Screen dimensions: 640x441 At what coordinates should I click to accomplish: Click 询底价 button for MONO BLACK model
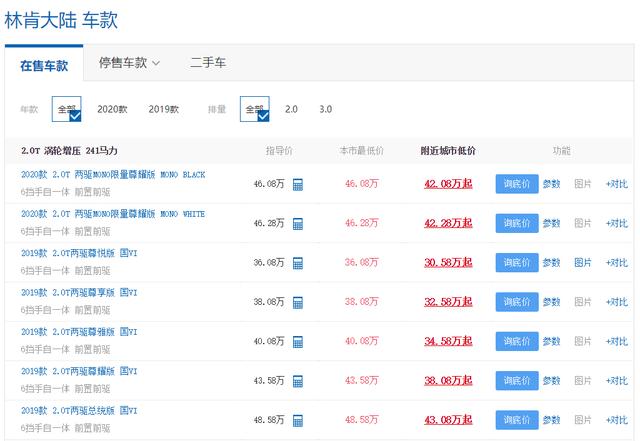(x=517, y=184)
